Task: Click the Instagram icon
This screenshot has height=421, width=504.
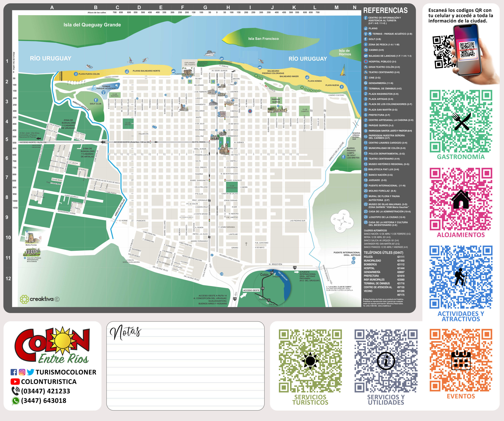Action: pyautogui.click(x=22, y=372)
